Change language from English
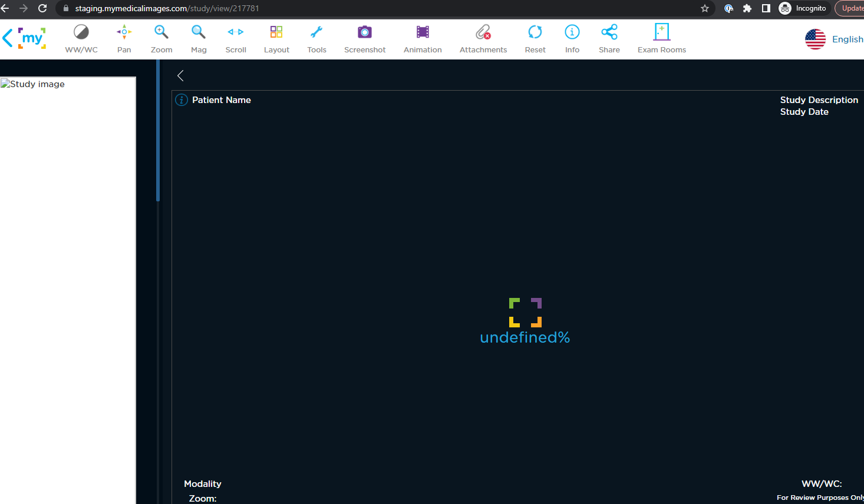The height and width of the screenshot is (504, 864). click(847, 39)
